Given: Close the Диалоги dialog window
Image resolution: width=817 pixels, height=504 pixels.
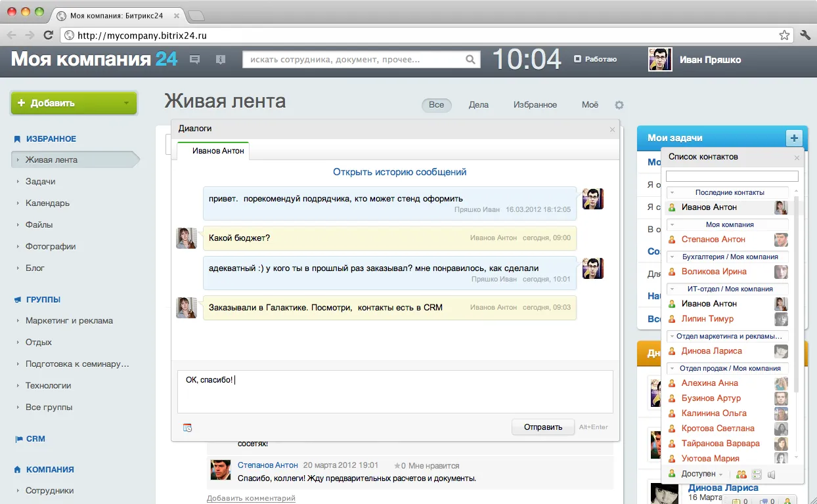Looking at the screenshot, I should click(x=612, y=129).
